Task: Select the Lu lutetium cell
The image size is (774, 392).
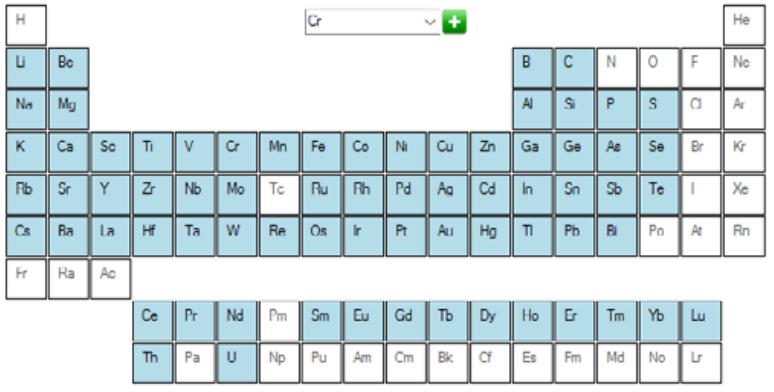Action: click(701, 321)
